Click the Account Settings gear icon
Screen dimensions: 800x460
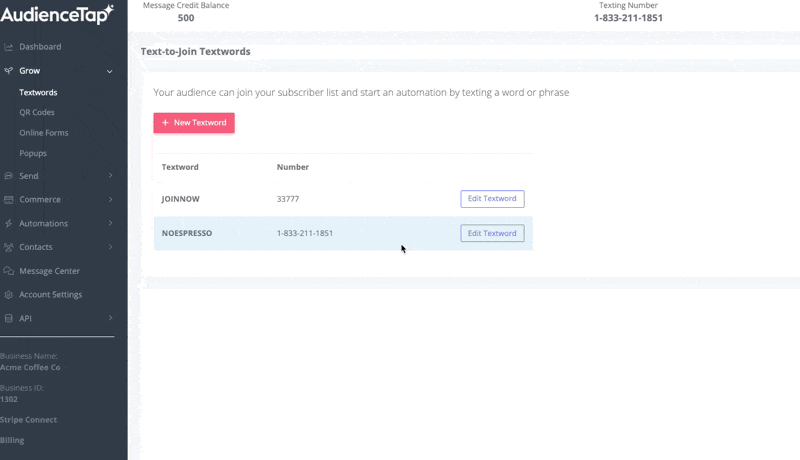(x=8, y=295)
